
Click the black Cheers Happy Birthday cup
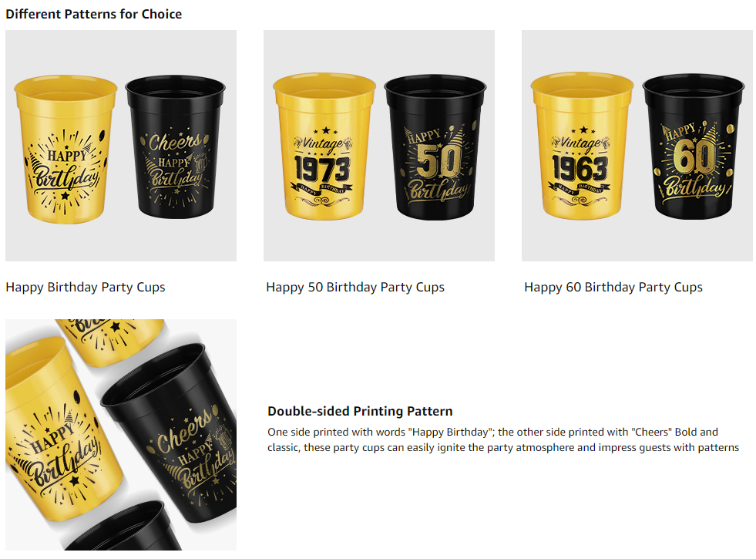175,147
